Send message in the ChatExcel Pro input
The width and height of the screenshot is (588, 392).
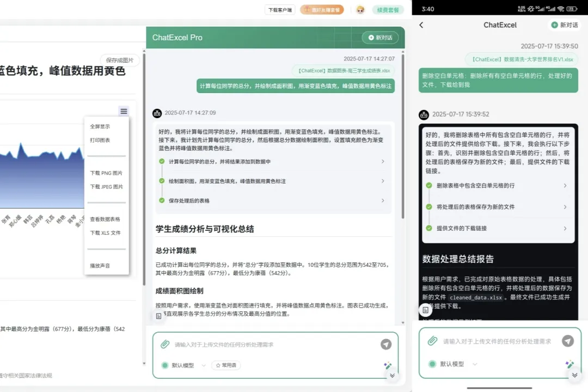[x=386, y=344]
